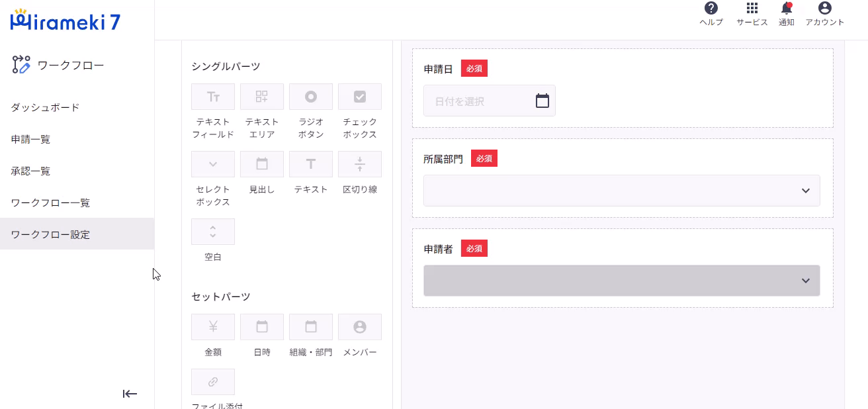868x409 pixels.
Task: Expand the 所属部門 dropdown
Action: [x=622, y=191]
